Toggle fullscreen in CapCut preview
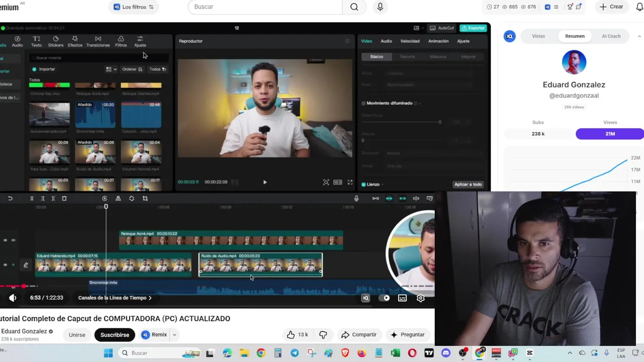Image resolution: width=644 pixels, height=362 pixels. [x=350, y=183]
